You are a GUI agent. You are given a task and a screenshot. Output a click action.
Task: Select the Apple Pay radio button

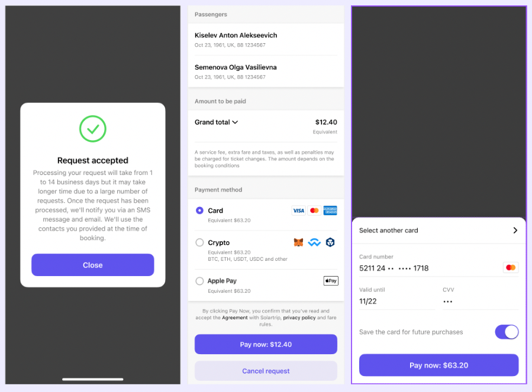coord(199,281)
